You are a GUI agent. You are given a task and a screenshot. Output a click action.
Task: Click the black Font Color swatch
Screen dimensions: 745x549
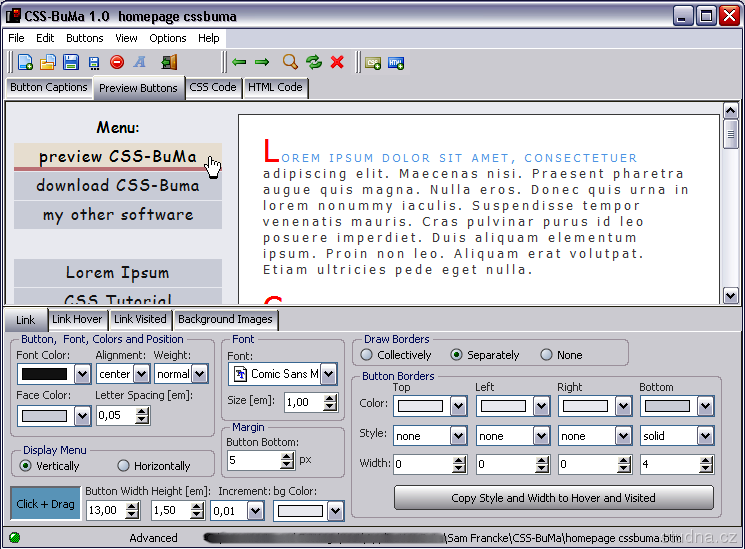[44, 374]
